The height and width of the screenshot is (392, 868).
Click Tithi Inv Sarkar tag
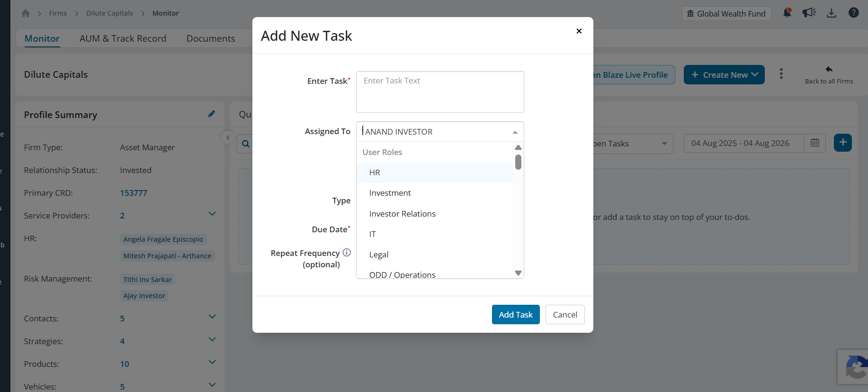pos(148,280)
